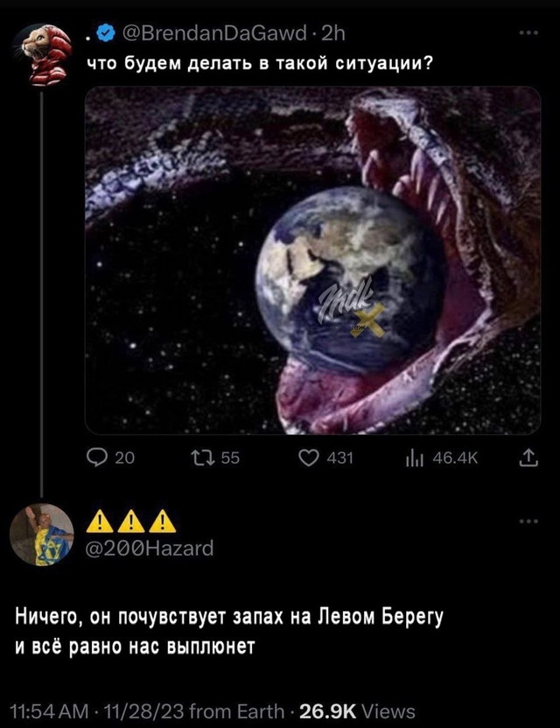The image size is (560, 728).
Task: Click the Russian question tweet text
Action: click(260, 63)
